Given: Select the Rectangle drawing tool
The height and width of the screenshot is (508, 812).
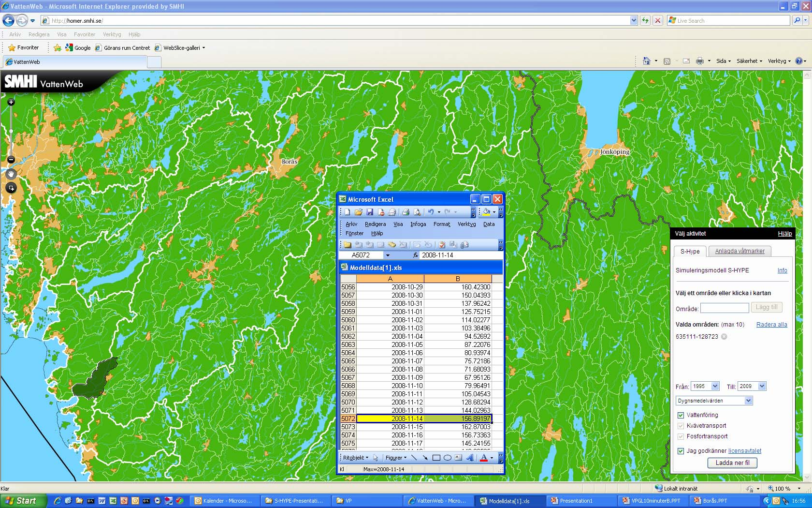Looking at the screenshot, I should pyautogui.click(x=436, y=458).
